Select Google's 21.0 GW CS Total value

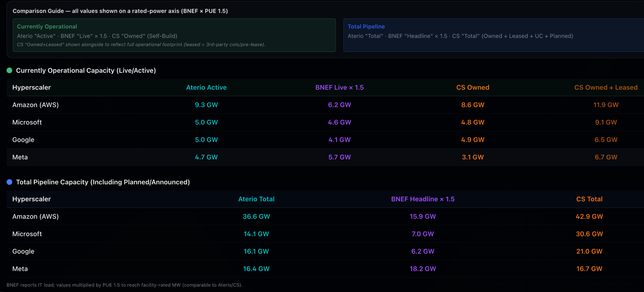(x=589, y=251)
